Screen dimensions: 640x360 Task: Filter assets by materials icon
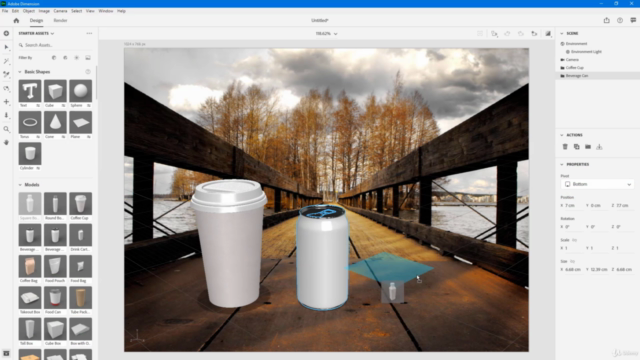click(x=65, y=58)
